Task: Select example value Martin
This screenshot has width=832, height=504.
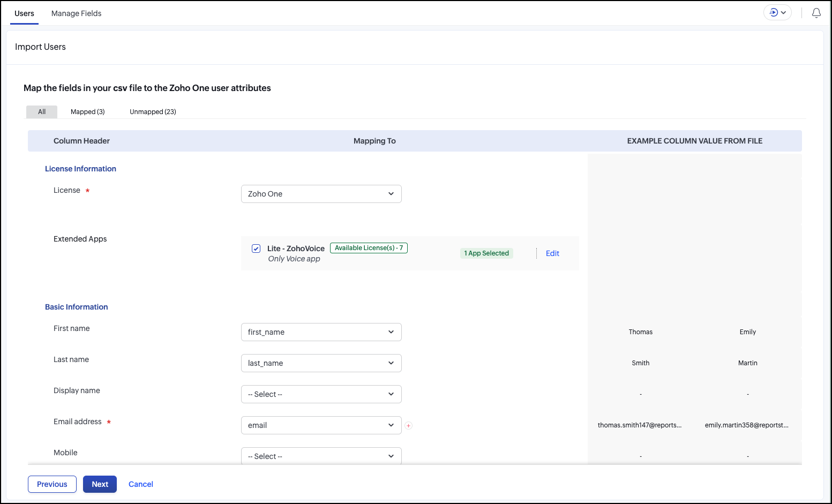Action: pos(748,363)
